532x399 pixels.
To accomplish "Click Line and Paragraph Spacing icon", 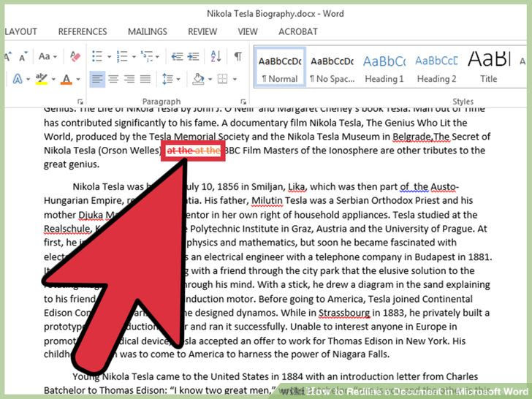I will coord(167,79).
